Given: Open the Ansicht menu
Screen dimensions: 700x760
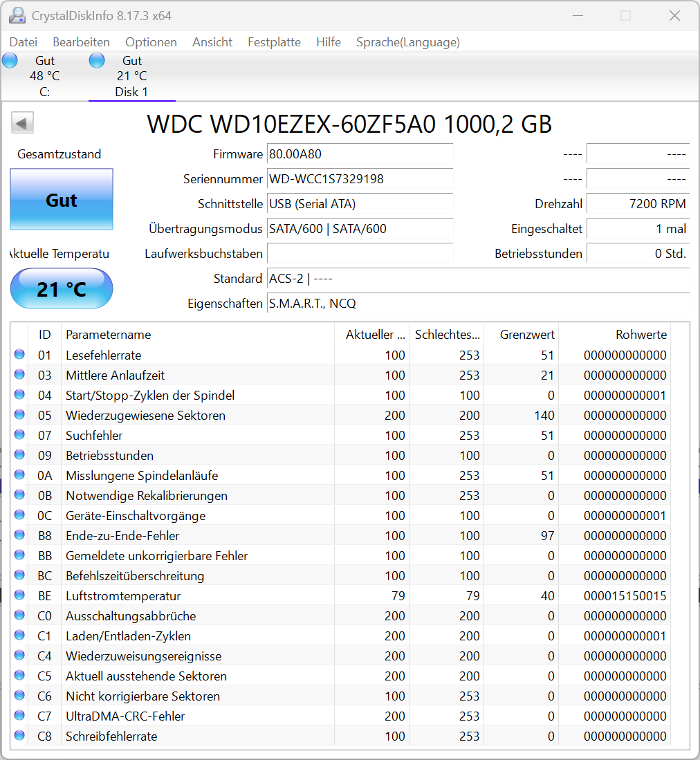Looking at the screenshot, I should tap(212, 42).
